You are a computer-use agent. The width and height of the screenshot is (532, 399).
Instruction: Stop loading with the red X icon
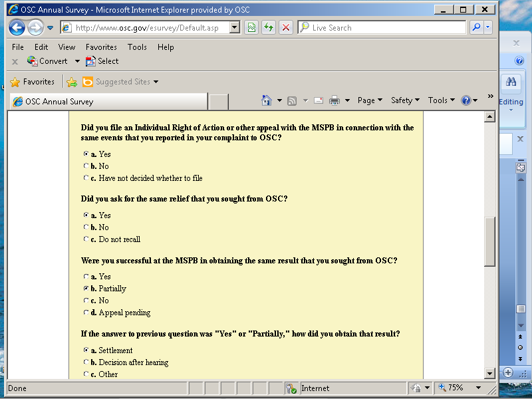tap(286, 27)
